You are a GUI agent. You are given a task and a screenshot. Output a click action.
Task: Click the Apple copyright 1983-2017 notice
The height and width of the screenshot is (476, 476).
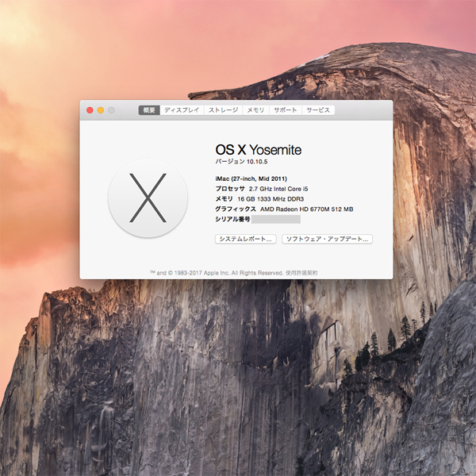217,273
